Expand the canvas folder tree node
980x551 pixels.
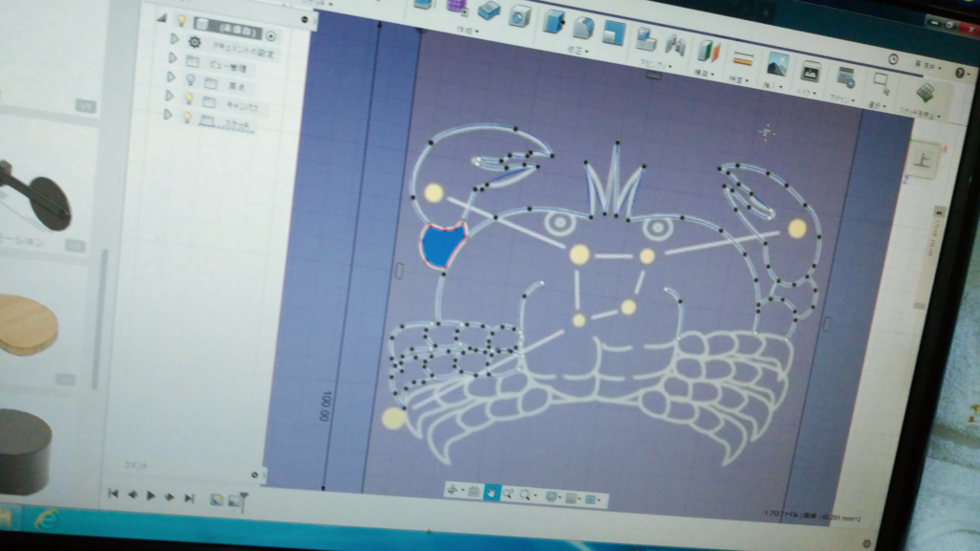(168, 96)
